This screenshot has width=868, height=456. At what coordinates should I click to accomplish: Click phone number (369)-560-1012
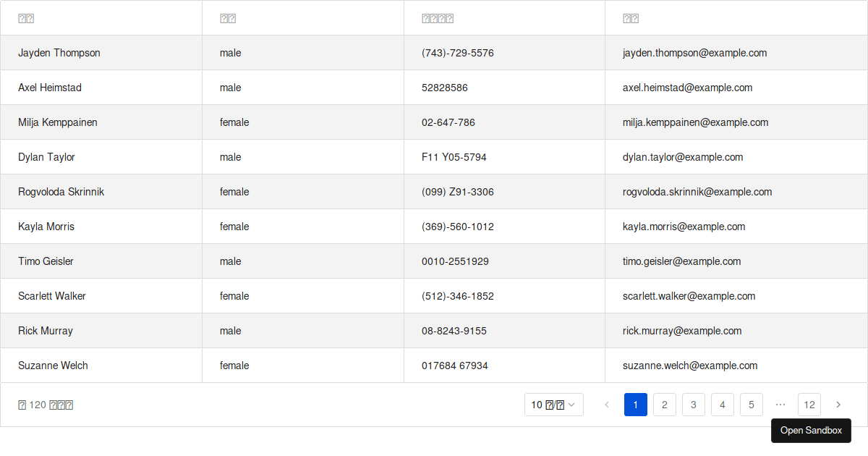pos(458,227)
